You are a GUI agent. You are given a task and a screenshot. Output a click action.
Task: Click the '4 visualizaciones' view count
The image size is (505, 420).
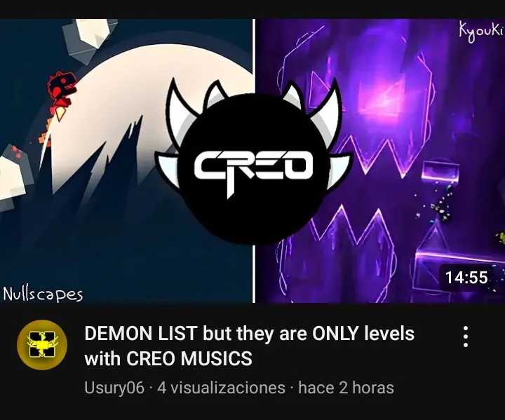(221, 388)
